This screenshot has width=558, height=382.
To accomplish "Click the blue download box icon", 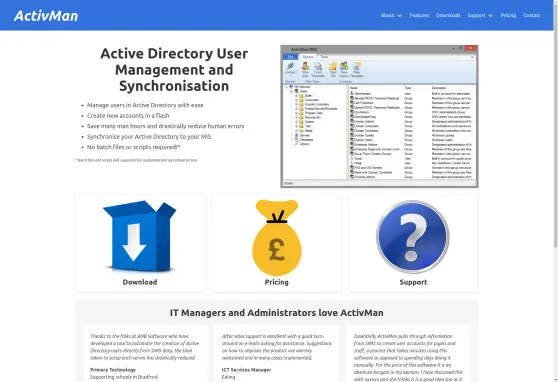I will click(x=140, y=236).
